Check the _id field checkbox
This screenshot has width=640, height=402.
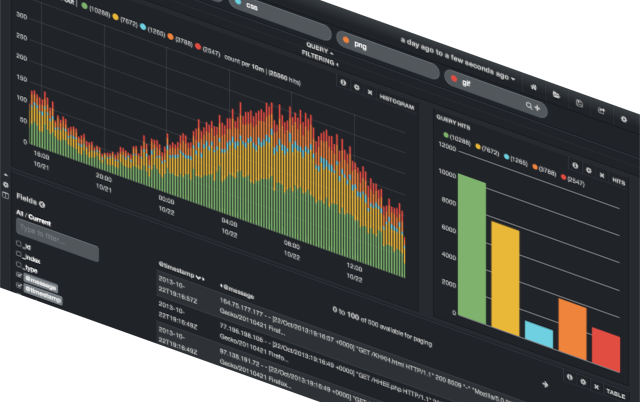(x=19, y=243)
